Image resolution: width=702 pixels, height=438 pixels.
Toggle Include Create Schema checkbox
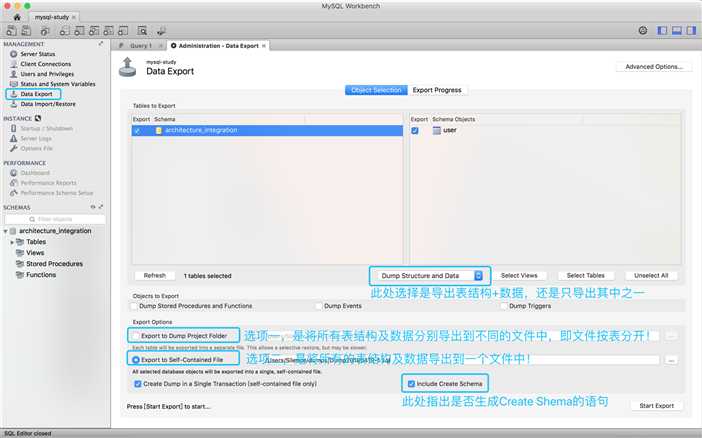411,384
